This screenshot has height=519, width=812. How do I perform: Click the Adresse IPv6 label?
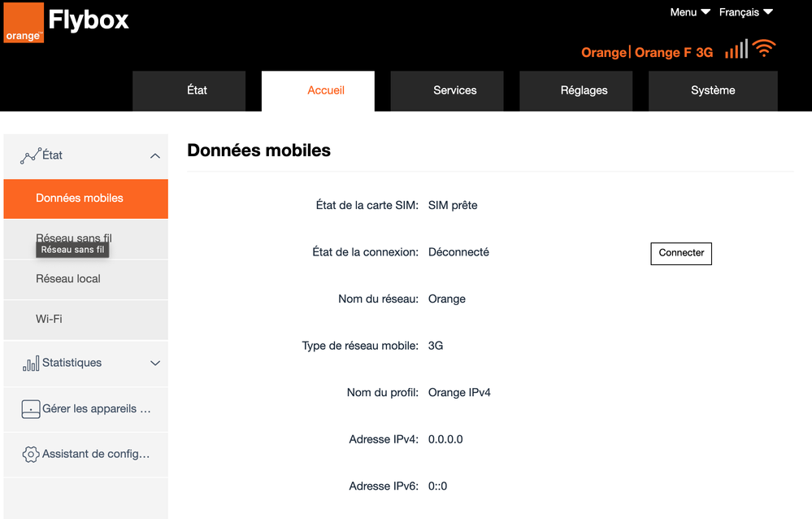384,486
